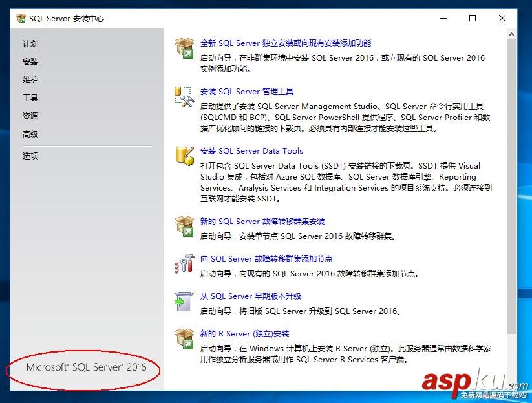
Task: Minimize the SQL Server 安装中心 window
Action: click(x=443, y=18)
